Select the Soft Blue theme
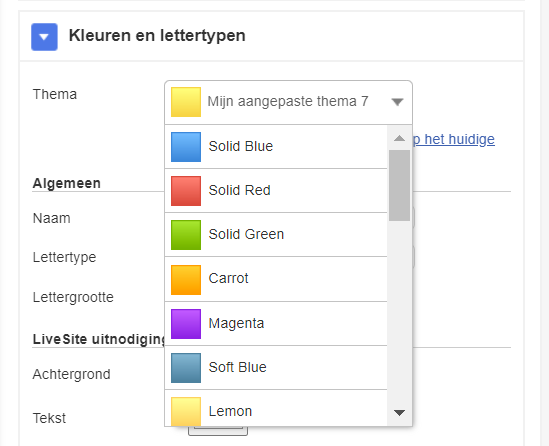Image resolution: width=549 pixels, height=446 pixels. coord(276,368)
